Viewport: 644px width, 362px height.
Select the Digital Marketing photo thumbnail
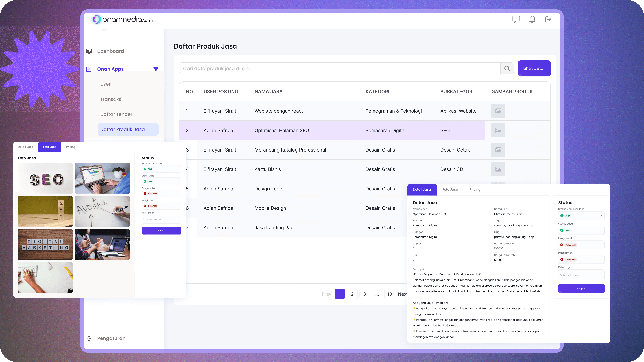click(45, 244)
